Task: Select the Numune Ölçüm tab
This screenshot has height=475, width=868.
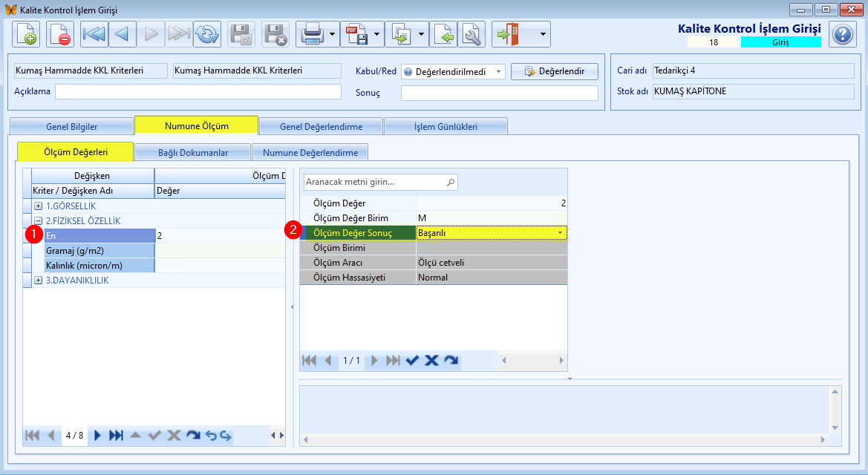Action: tap(197, 125)
